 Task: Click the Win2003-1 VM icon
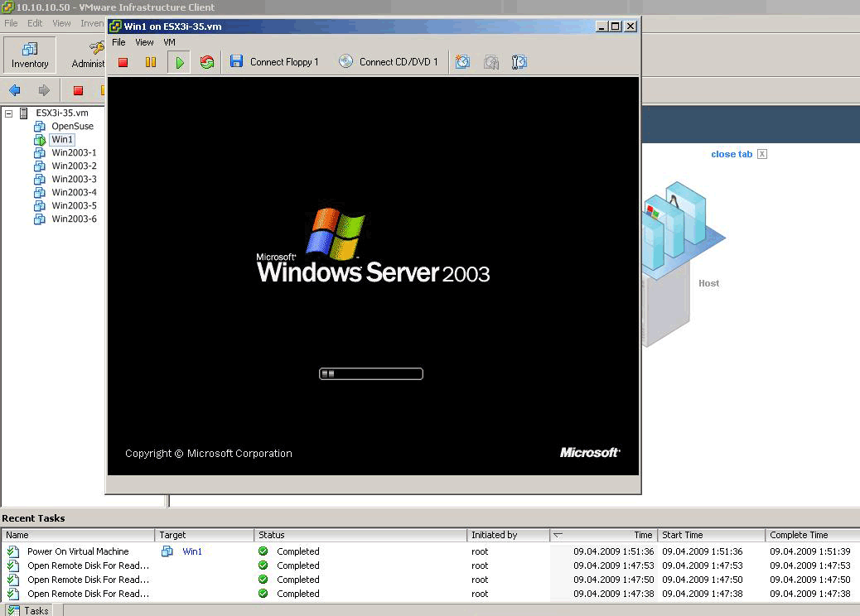[40, 153]
